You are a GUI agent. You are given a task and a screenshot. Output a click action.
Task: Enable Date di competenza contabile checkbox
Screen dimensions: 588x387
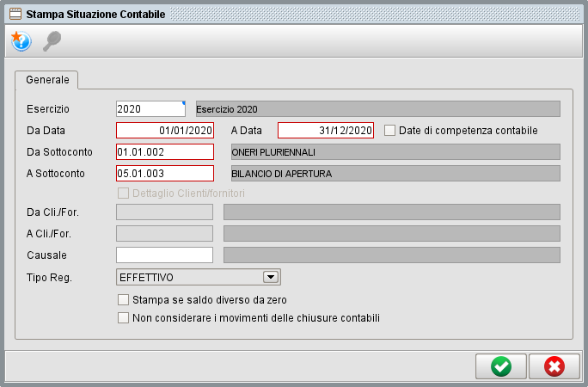(390, 131)
